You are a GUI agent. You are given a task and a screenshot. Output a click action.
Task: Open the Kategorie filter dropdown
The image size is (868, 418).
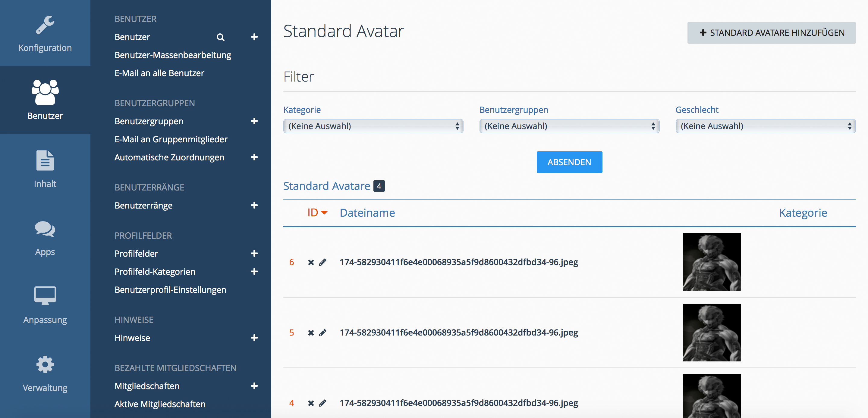(373, 126)
